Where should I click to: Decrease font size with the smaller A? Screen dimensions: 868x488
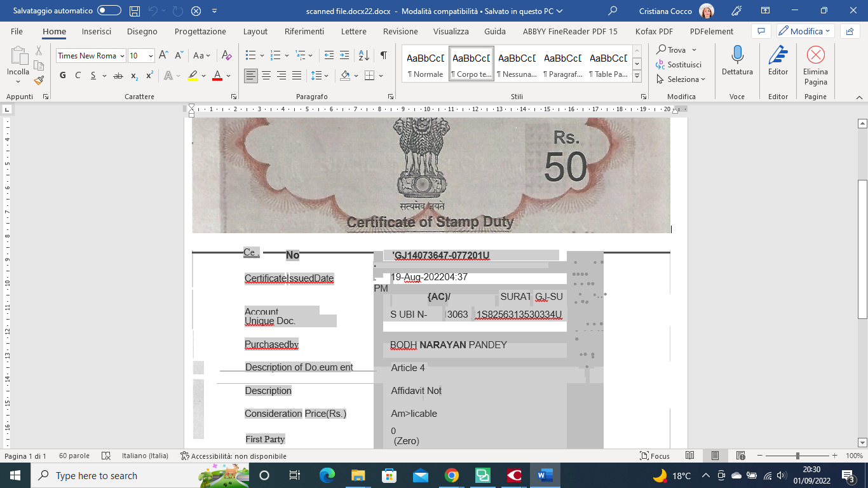(x=179, y=55)
